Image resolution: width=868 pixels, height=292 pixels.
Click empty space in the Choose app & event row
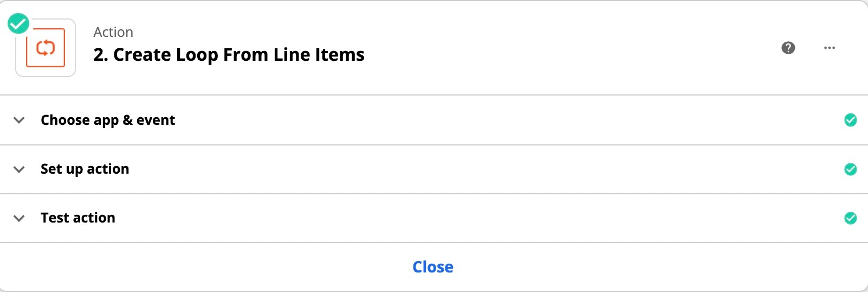tap(488, 120)
